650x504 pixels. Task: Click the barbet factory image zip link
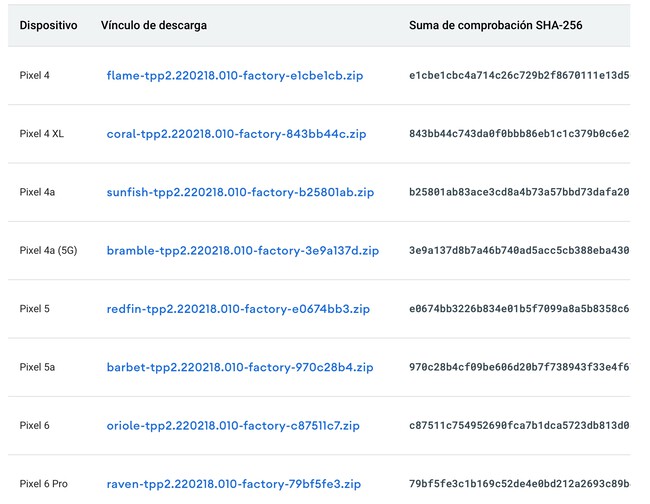point(240,367)
